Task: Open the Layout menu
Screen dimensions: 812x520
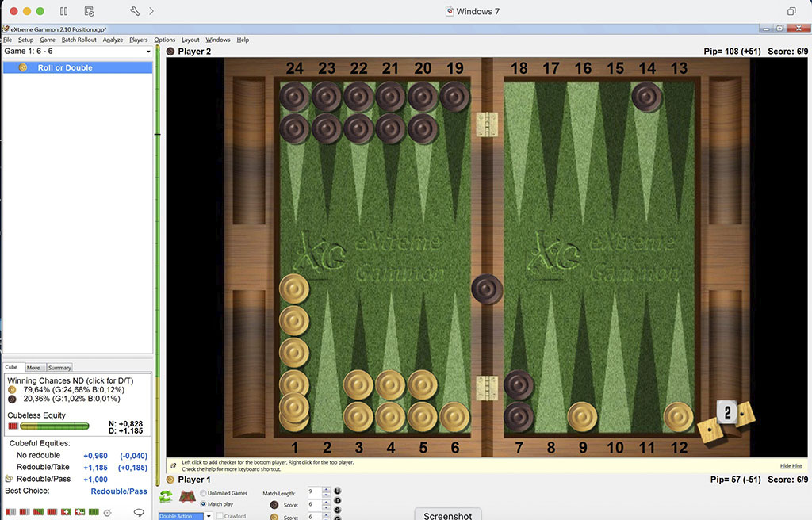Action: (x=190, y=40)
